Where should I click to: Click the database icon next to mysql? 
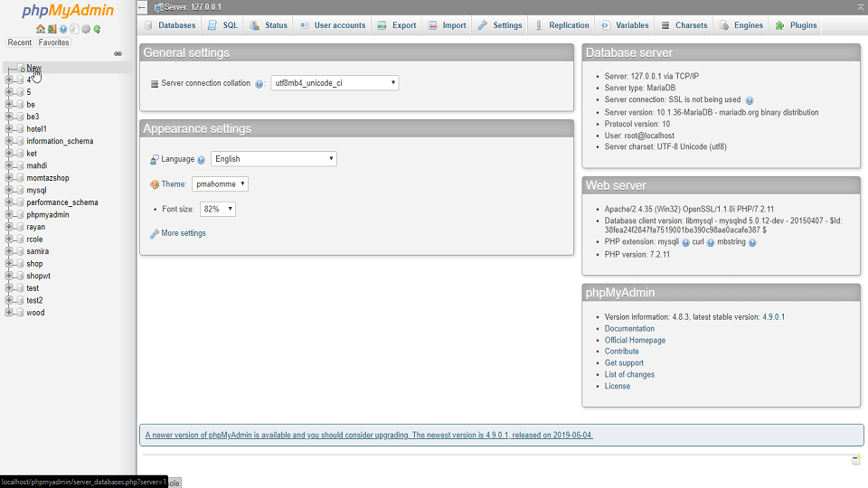(20, 191)
